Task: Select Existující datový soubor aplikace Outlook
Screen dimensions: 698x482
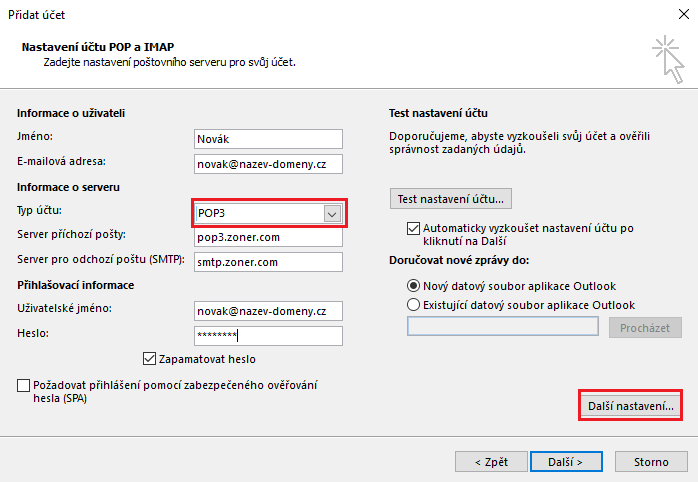Action: (x=414, y=304)
